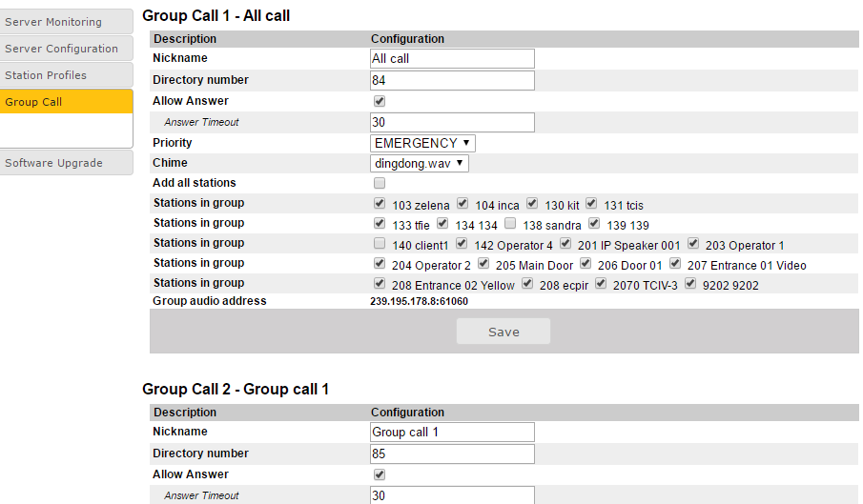Image resolution: width=863 pixels, height=504 pixels.
Task: Check station 138 sandra
Action: click(x=511, y=224)
